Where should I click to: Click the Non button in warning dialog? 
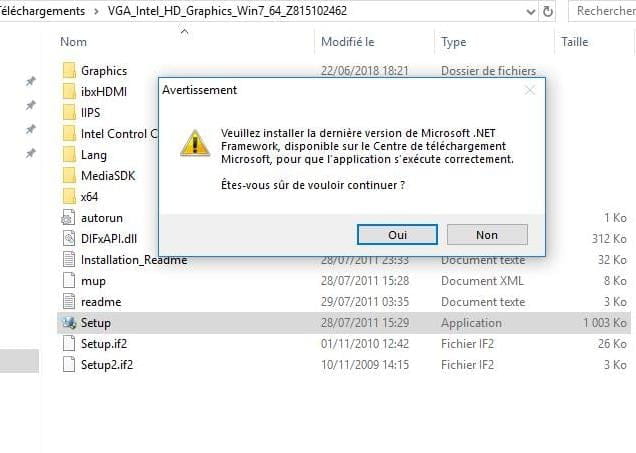pos(487,235)
